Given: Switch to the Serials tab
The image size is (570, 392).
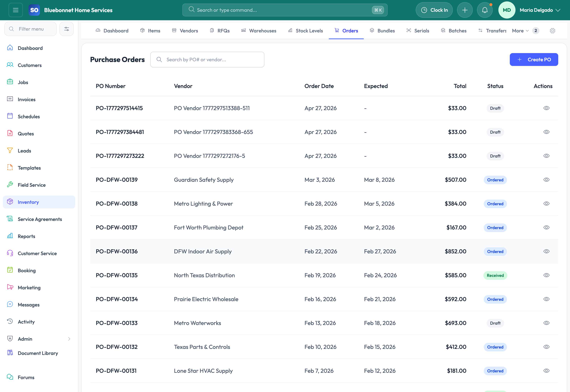Looking at the screenshot, I should point(418,31).
